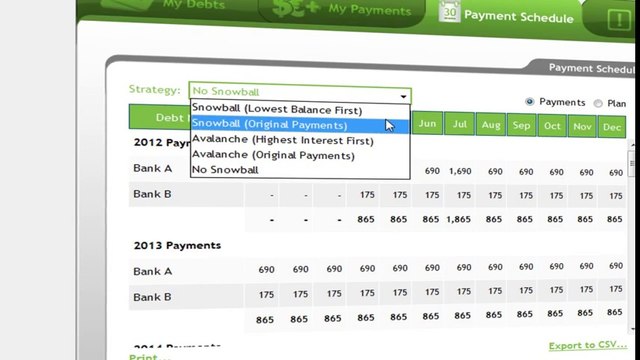The image size is (640, 360).
Task: Select the Payments radio button
Action: [529, 102]
